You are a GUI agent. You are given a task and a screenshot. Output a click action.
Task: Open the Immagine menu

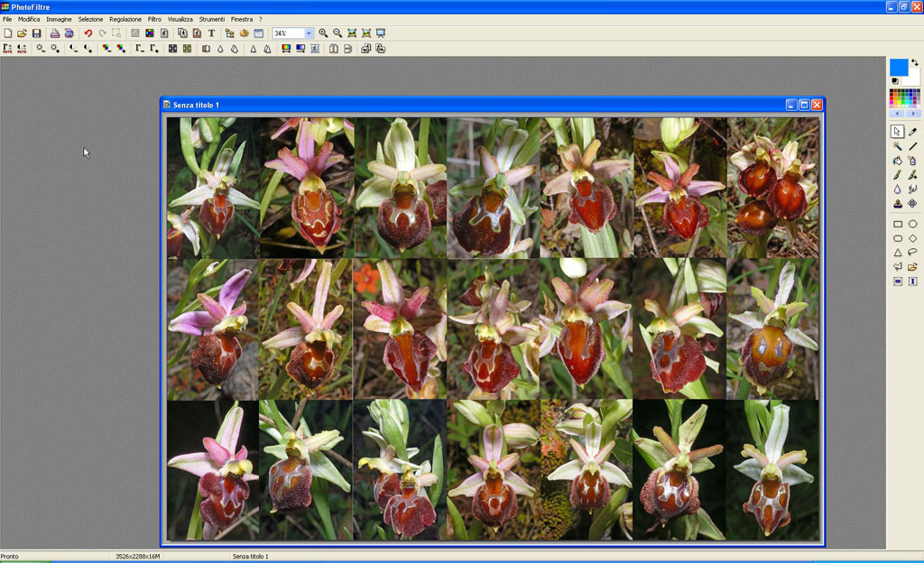click(59, 20)
